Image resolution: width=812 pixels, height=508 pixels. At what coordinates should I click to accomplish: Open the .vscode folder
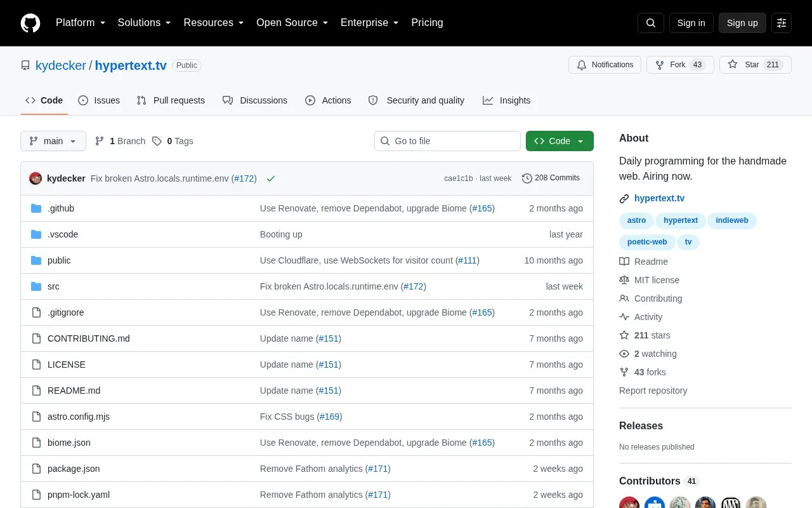click(x=63, y=234)
